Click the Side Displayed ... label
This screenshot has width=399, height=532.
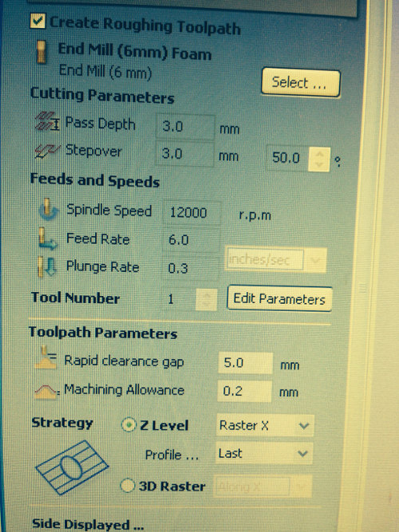(88, 523)
